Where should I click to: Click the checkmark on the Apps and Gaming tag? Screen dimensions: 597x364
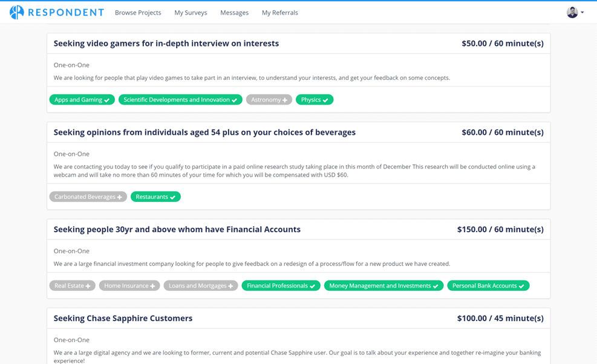click(x=107, y=99)
